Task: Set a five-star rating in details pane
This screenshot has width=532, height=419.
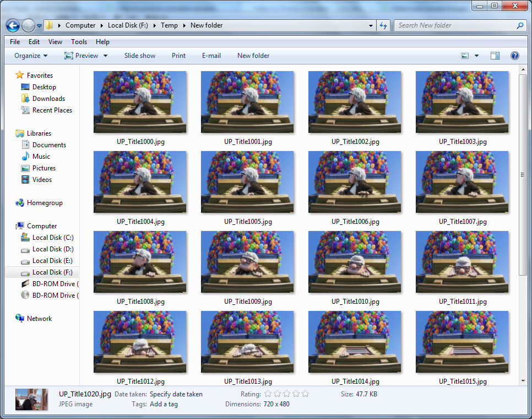Action: [x=305, y=394]
